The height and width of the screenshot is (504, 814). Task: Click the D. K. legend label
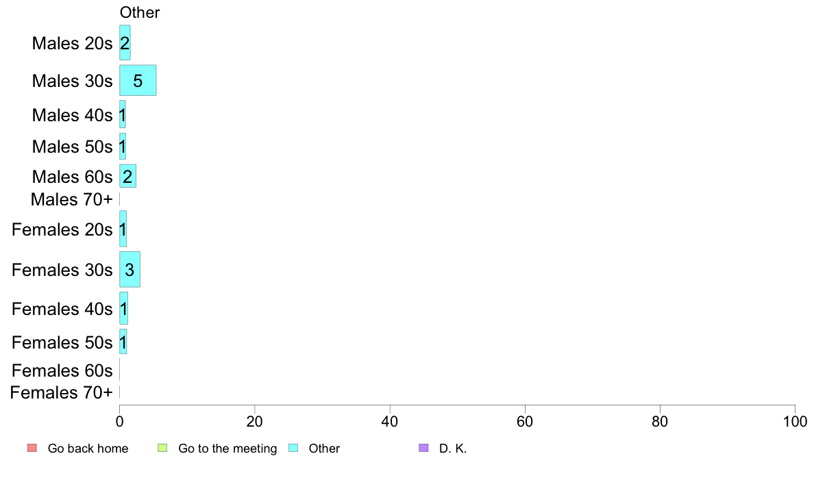453,449
